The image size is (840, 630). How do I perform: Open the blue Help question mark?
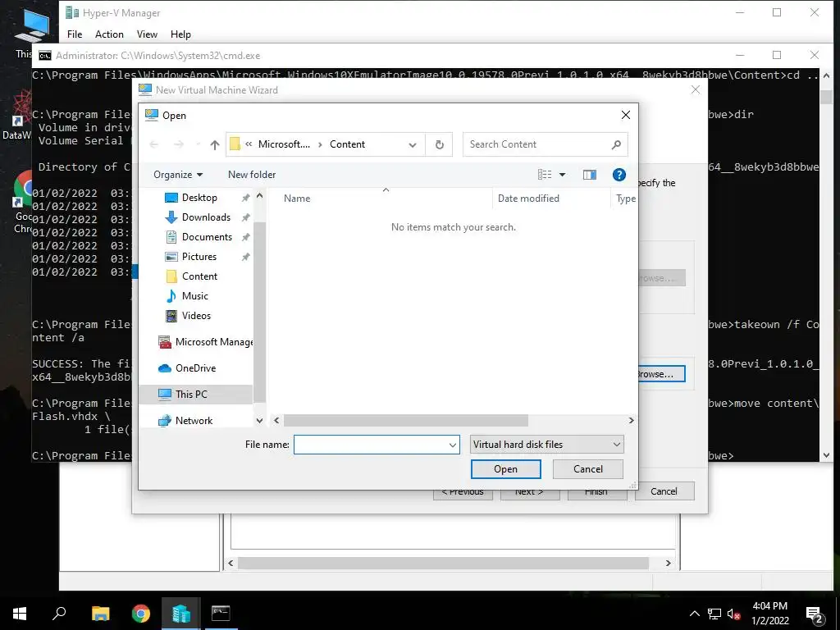tap(619, 175)
